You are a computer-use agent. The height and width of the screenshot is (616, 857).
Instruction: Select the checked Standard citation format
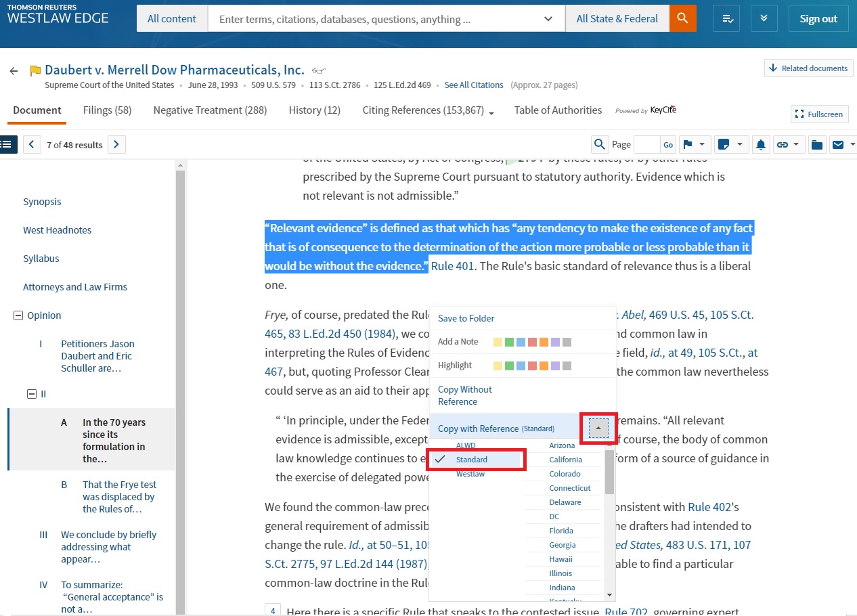[x=471, y=460]
